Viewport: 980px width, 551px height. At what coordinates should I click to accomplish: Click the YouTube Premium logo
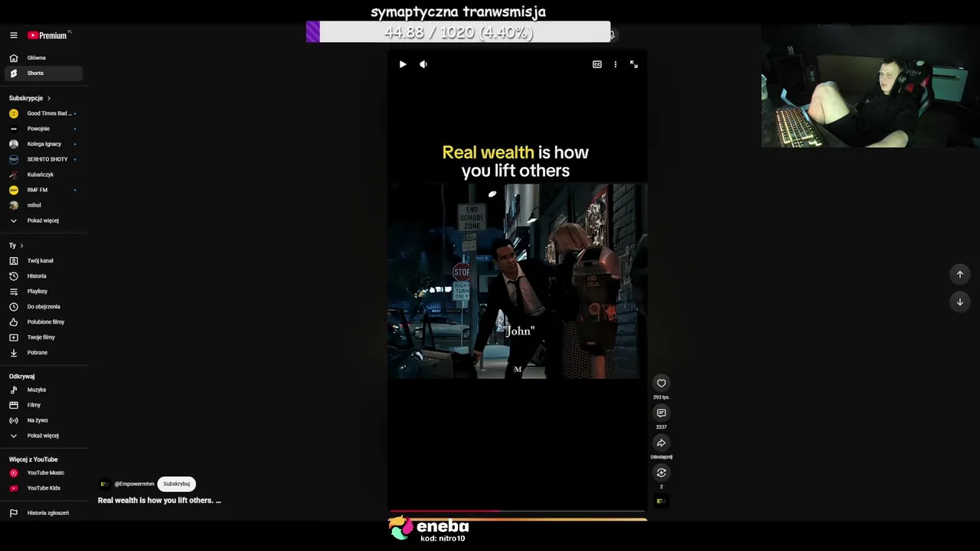pos(47,35)
